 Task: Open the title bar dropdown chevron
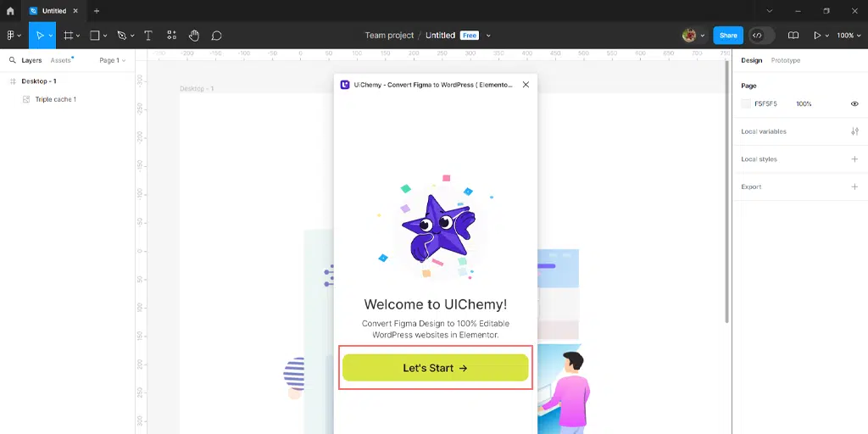click(x=770, y=10)
